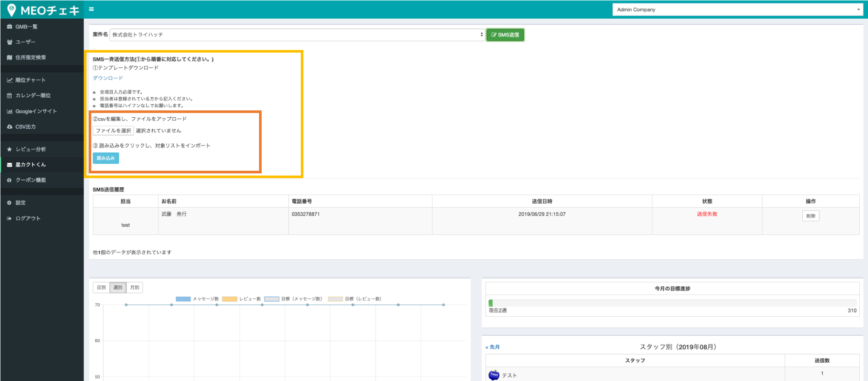The image size is (868, 381).
Task: Click the GMB一覧 briefcase icon
Action: (10, 27)
